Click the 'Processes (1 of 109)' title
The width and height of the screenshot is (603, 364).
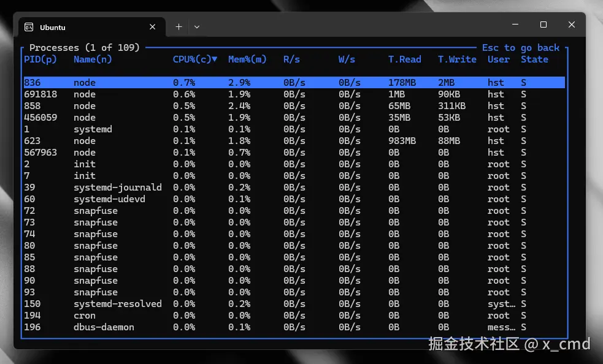coord(84,48)
